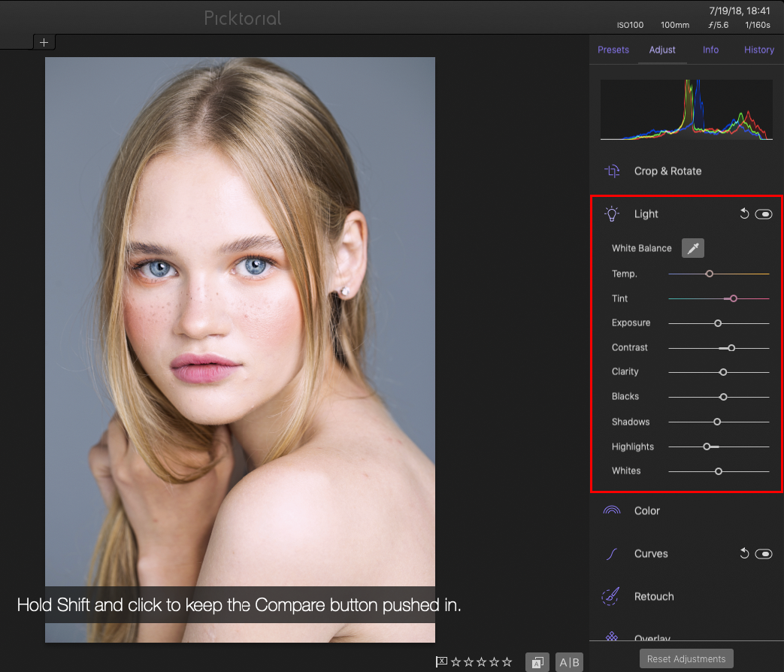This screenshot has width=784, height=672.
Task: Click the A|B compare button
Action: (569, 661)
